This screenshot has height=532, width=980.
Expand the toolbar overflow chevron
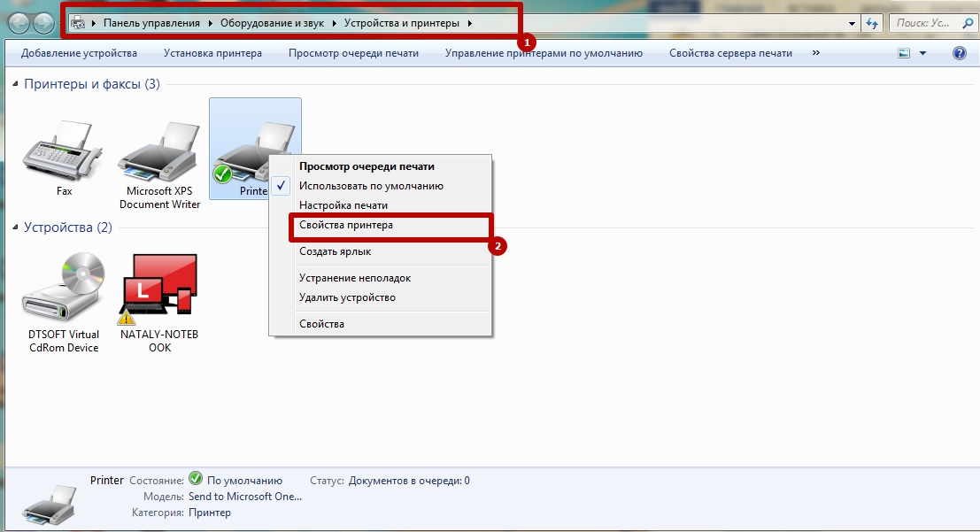click(815, 53)
